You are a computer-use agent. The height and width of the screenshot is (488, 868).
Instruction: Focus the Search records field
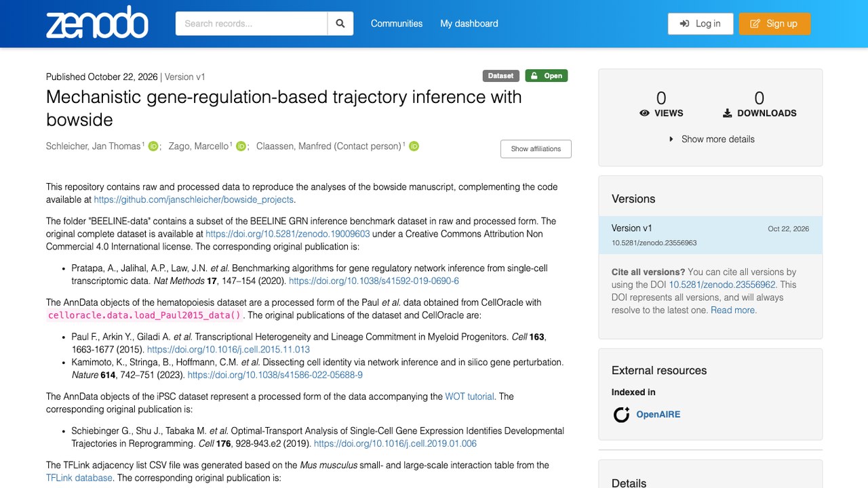[252, 24]
